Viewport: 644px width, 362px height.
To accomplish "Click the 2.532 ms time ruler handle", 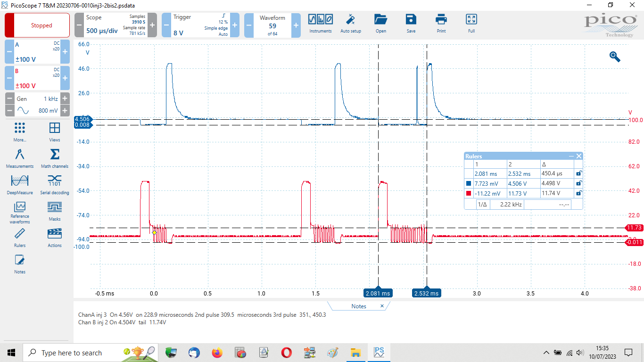I will [426, 293].
